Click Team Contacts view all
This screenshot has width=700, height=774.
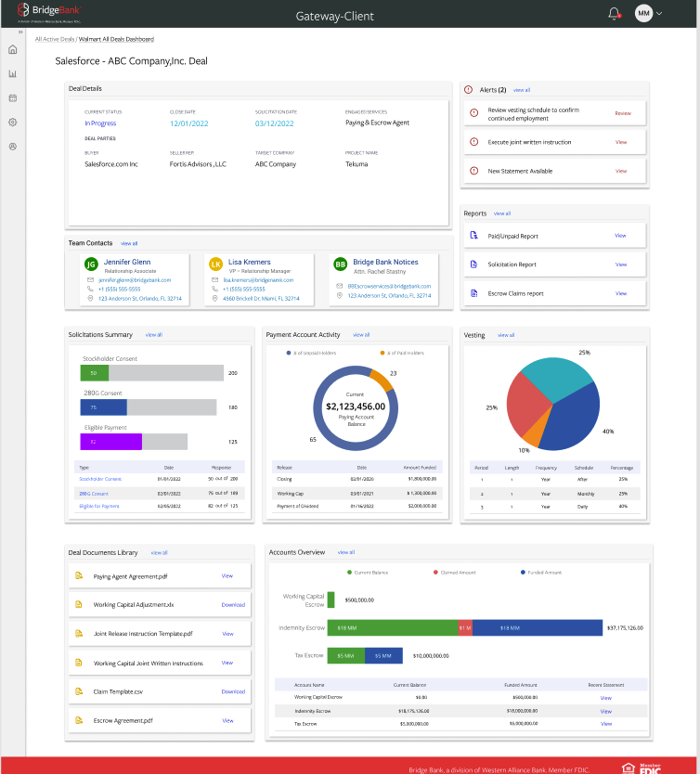pyautogui.click(x=129, y=243)
